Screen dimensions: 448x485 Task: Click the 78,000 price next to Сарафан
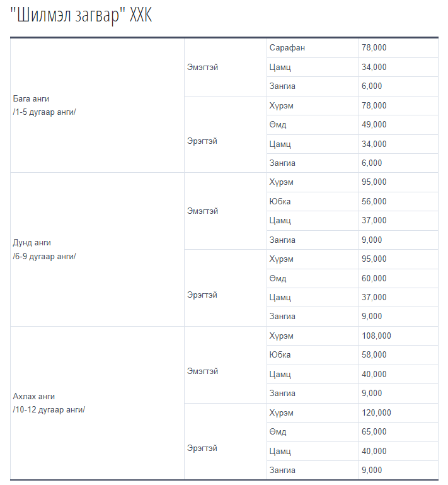[x=399, y=48]
